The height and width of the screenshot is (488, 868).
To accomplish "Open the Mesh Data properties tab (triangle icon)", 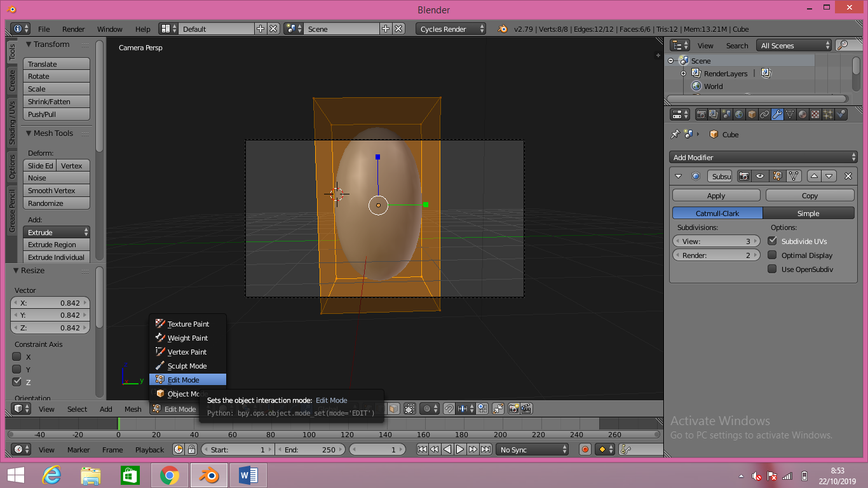I will tap(790, 114).
